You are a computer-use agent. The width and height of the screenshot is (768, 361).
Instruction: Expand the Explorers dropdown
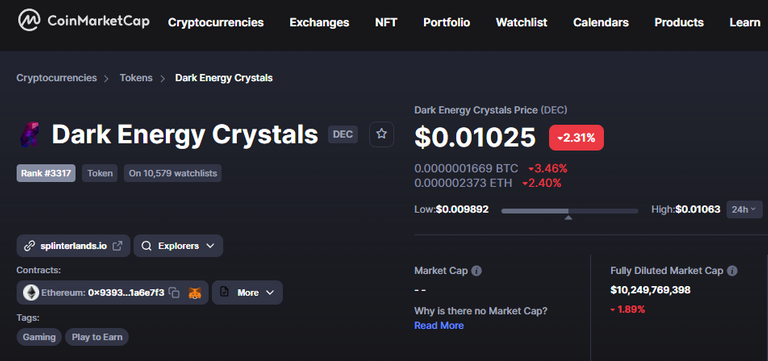(x=178, y=246)
